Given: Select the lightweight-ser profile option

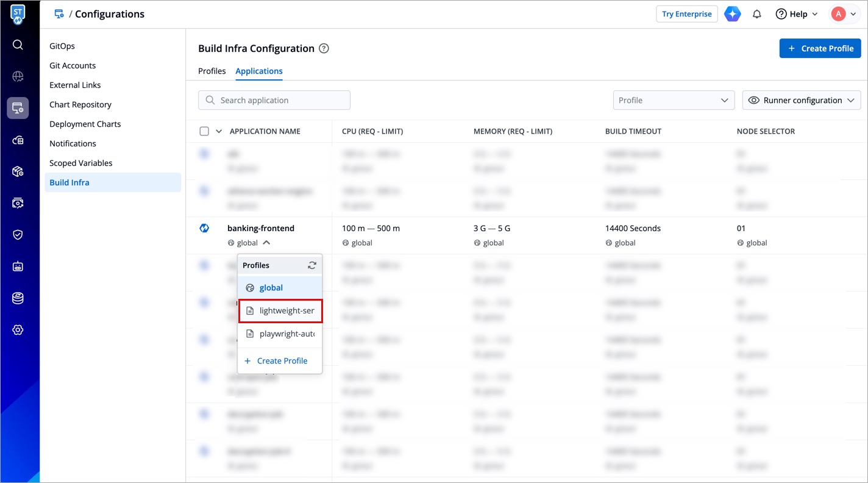Looking at the screenshot, I should [280, 310].
